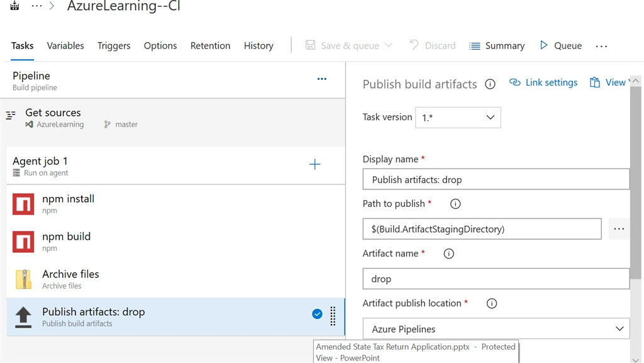
Task: Show Artifact name info icon
Action: [x=448, y=254]
